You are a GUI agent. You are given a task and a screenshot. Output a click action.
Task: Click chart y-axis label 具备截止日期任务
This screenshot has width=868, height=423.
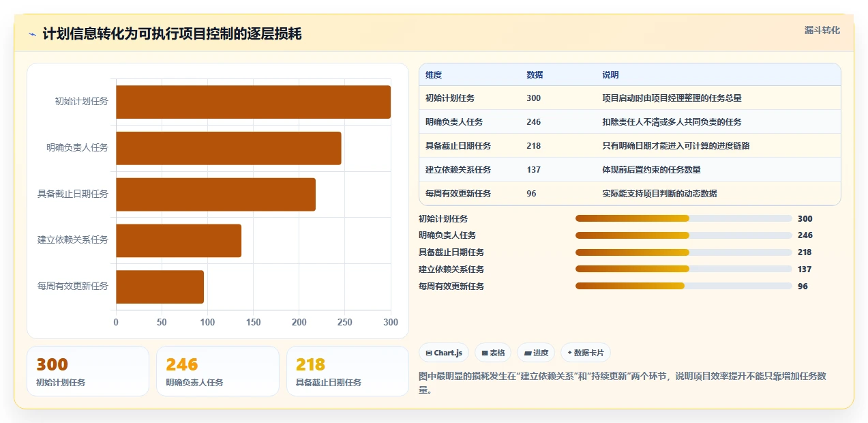tap(73, 194)
